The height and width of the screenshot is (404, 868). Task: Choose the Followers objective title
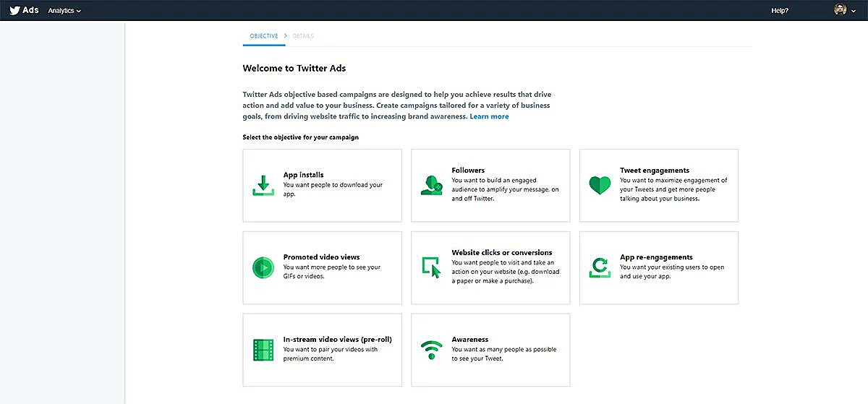(468, 171)
